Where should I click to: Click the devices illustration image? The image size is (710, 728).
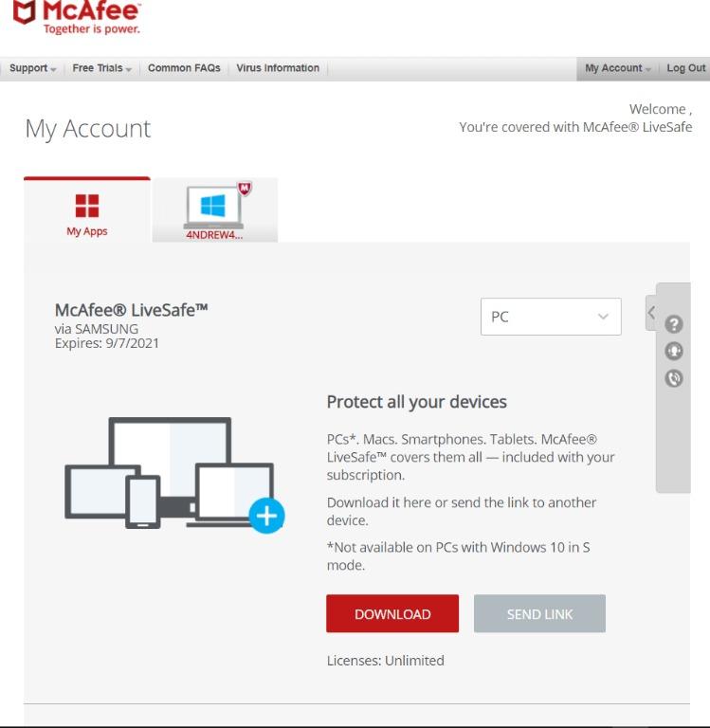(x=174, y=475)
